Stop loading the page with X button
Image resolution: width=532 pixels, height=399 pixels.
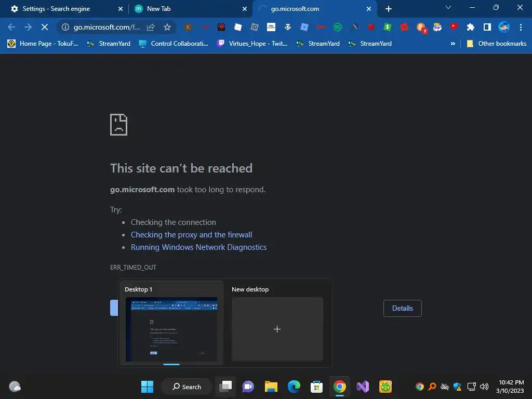tap(45, 27)
